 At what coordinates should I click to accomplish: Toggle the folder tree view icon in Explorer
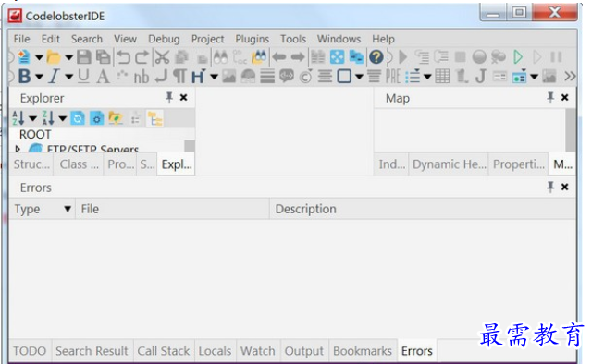coord(154,118)
